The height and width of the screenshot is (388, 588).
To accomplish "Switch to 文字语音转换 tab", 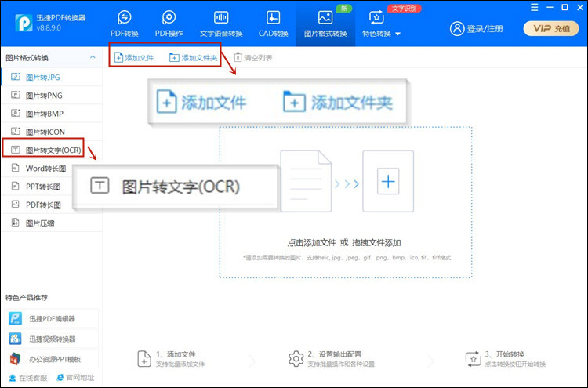I will coord(221,24).
